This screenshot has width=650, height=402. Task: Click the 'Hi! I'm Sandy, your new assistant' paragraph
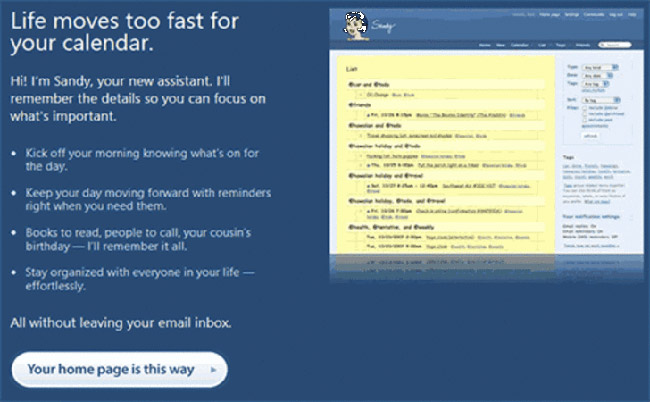click(138, 99)
